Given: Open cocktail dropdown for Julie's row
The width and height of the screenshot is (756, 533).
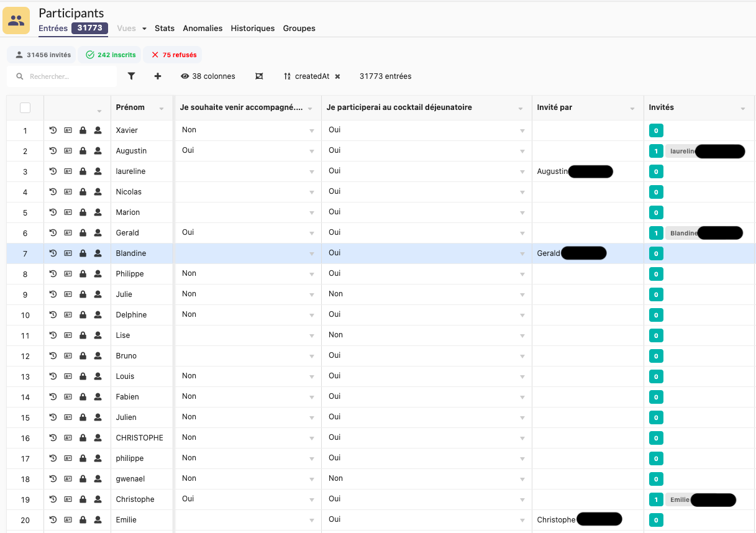Looking at the screenshot, I should click(x=522, y=294).
